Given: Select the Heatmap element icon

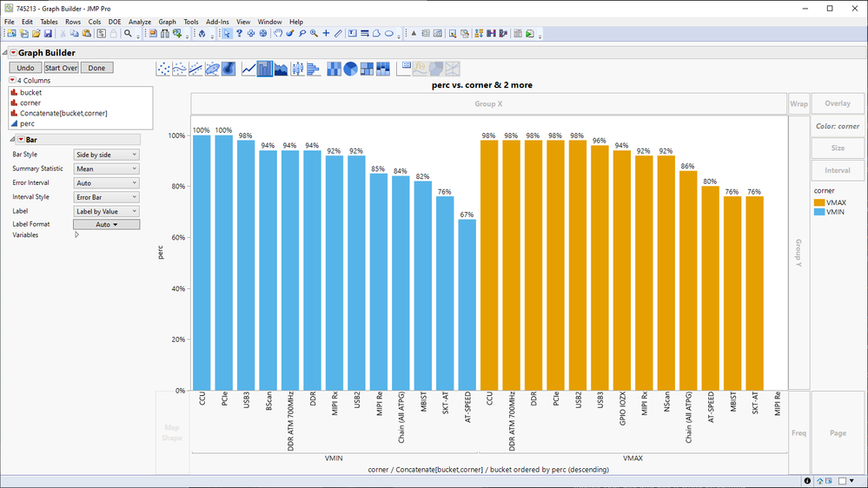Looking at the screenshot, I should pos(334,69).
